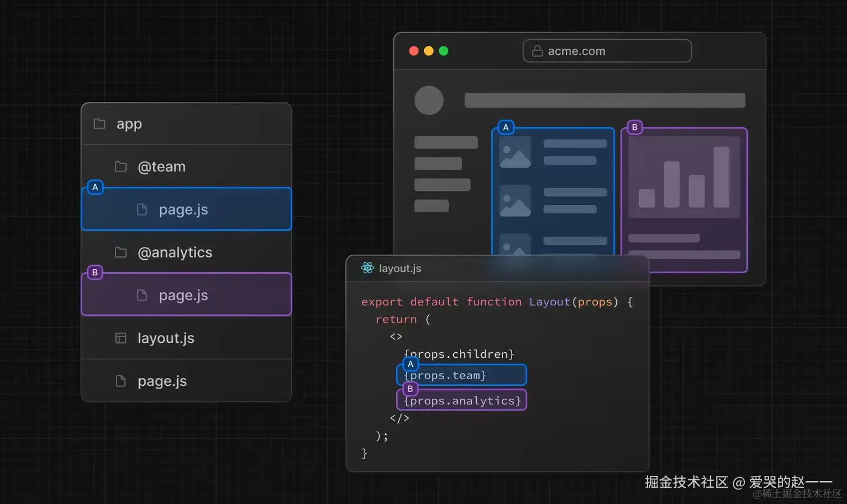Screen dimensions: 847x504
Task: Click the React icon on the layout.js tab
Action: pos(367,268)
